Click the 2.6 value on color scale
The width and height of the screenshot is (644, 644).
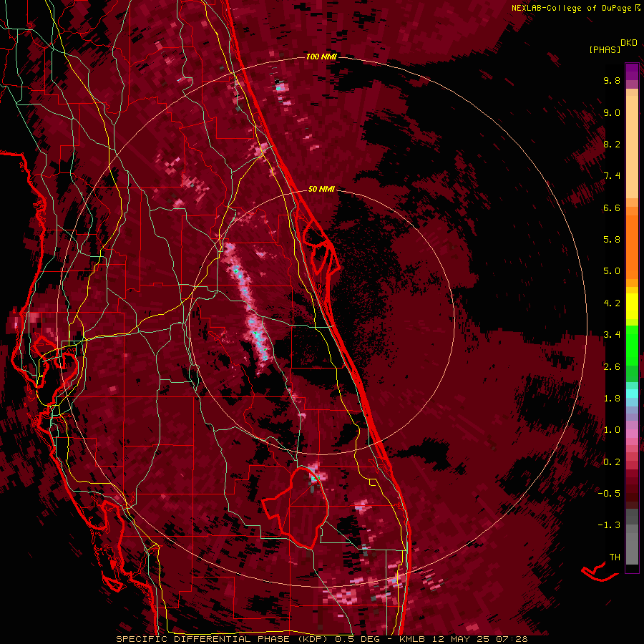[x=612, y=367]
